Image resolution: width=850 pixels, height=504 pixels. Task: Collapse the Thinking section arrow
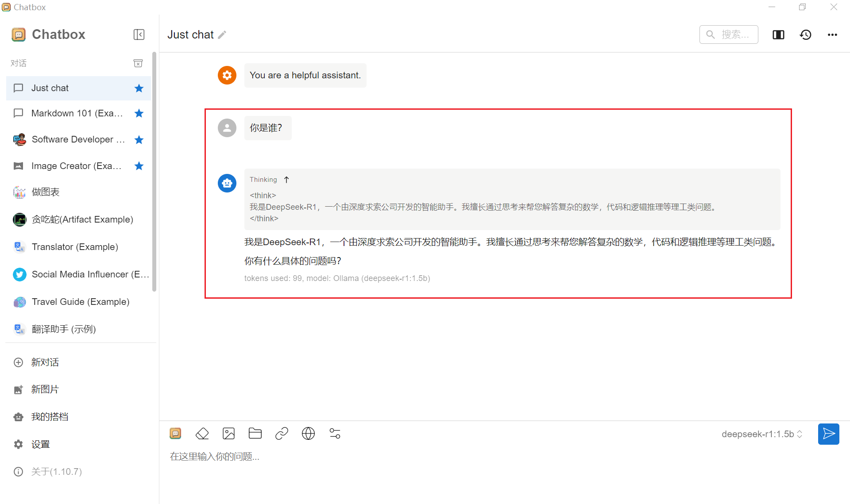pos(286,180)
